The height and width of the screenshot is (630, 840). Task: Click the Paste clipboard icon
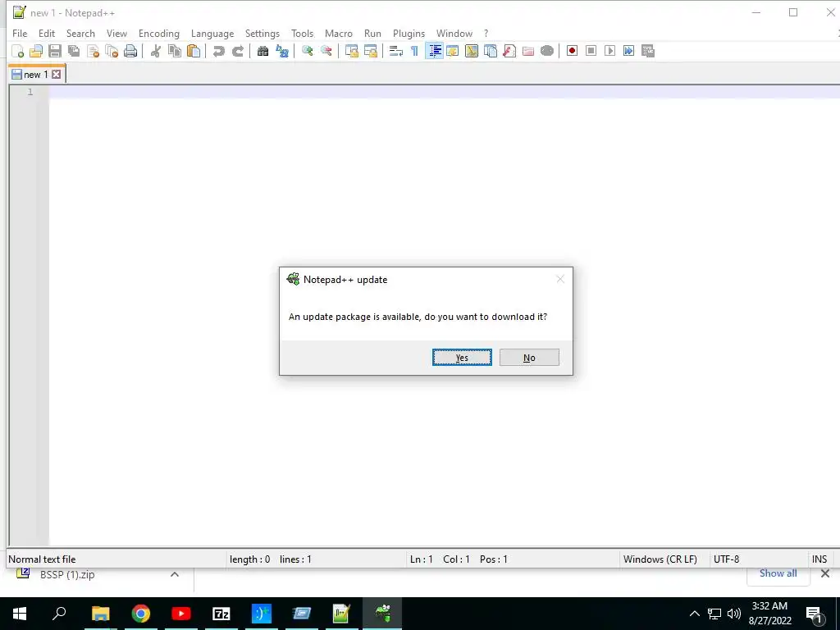194,51
